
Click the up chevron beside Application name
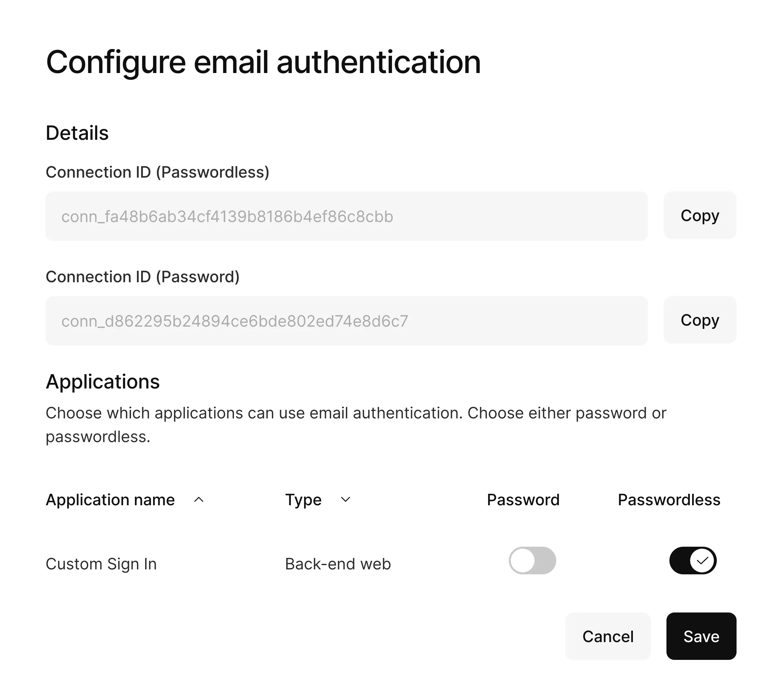[x=198, y=500]
